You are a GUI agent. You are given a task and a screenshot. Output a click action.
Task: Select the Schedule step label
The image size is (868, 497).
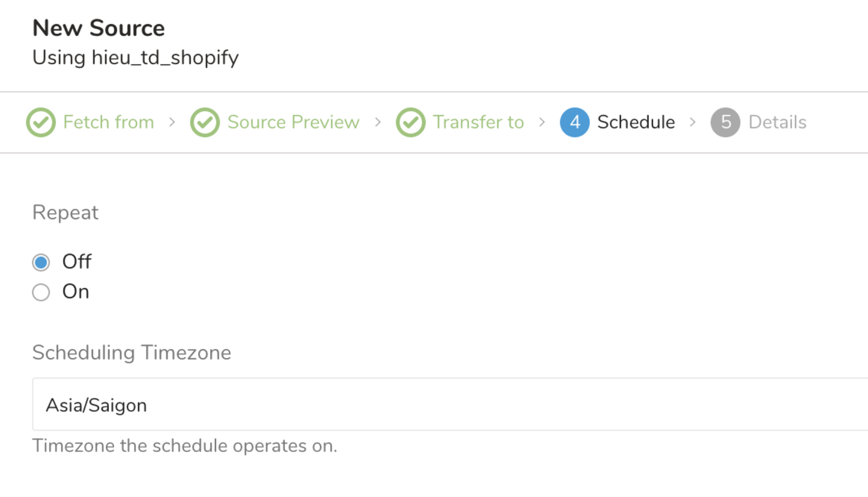coord(636,122)
